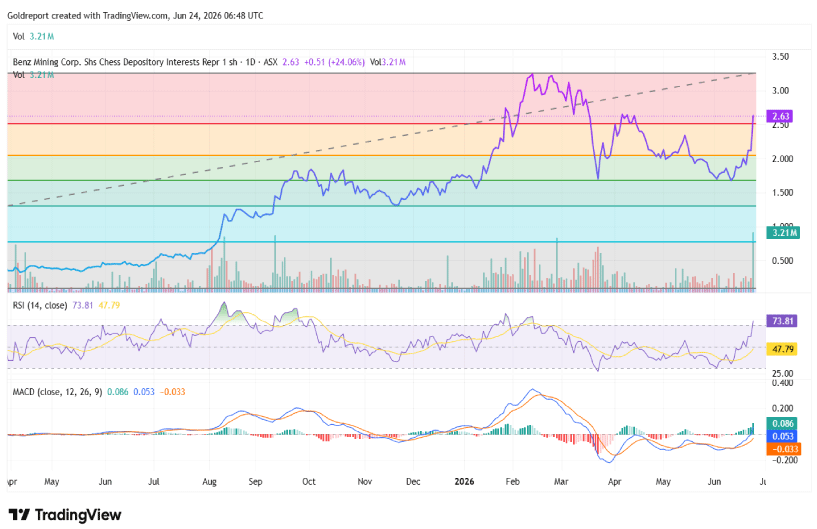Screen dimensions: 817x529
Task: Click the yellow 47.79 RSI average tag
Action: [782, 349]
